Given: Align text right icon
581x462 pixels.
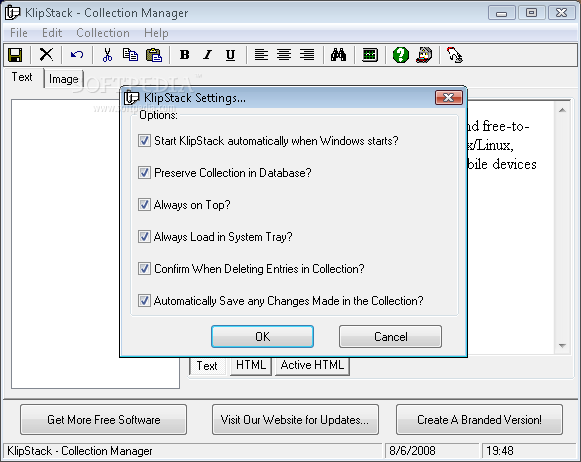Looking at the screenshot, I should coord(307,55).
